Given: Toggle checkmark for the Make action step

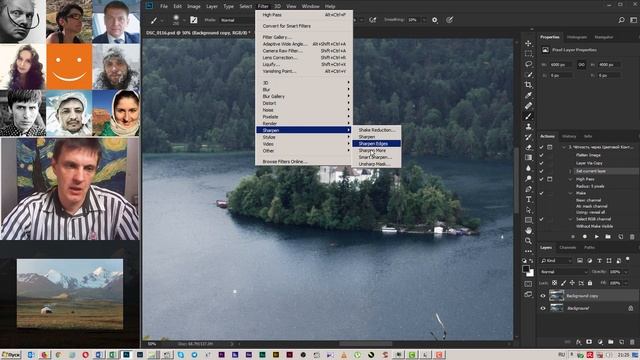Looking at the screenshot, I should pyautogui.click(x=542, y=193).
